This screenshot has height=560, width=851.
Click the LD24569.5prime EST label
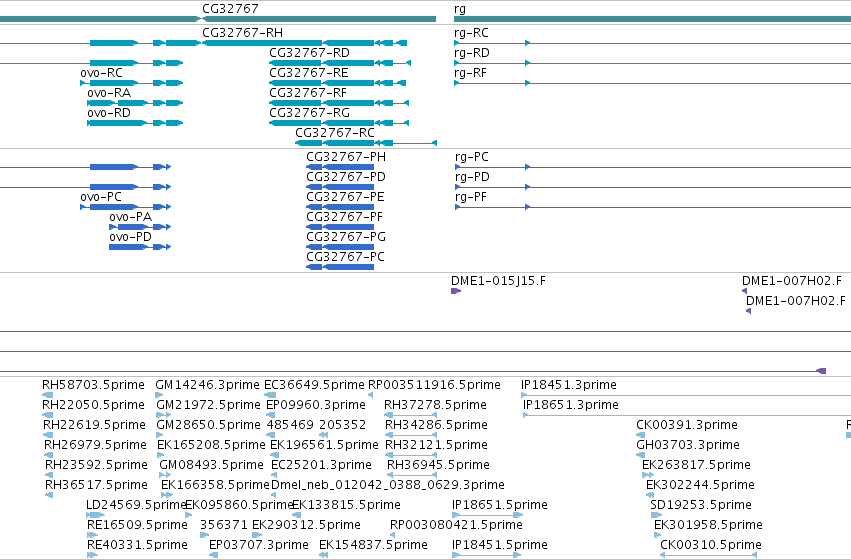(x=136, y=505)
